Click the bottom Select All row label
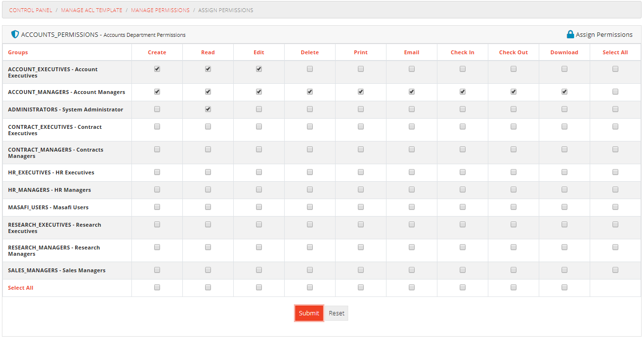 tap(20, 288)
